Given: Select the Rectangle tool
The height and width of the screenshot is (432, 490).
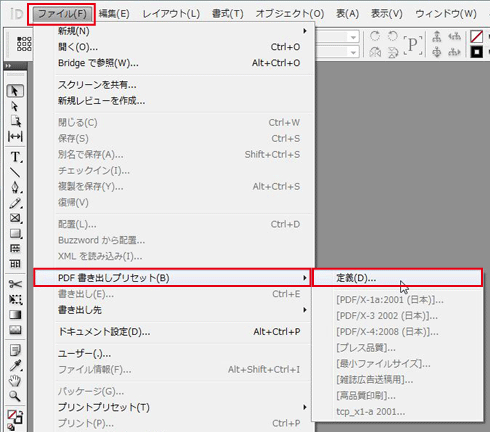Looking at the screenshot, I should (15, 234).
